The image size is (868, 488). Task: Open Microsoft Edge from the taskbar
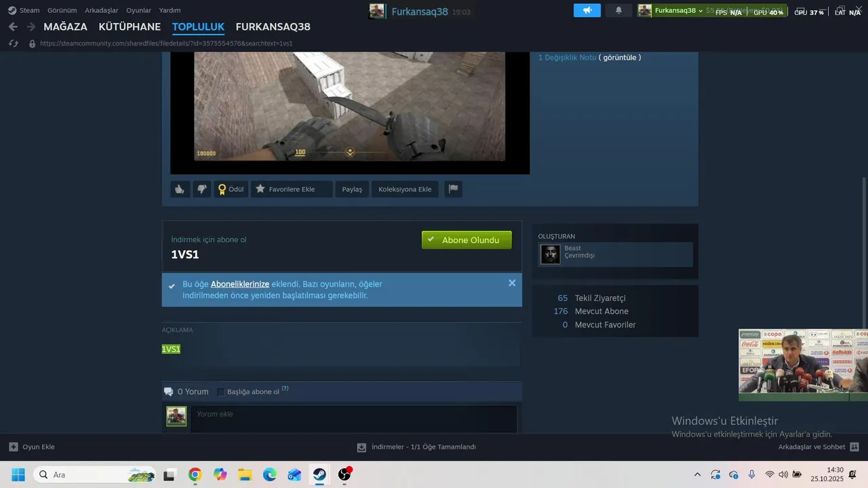pos(270,474)
